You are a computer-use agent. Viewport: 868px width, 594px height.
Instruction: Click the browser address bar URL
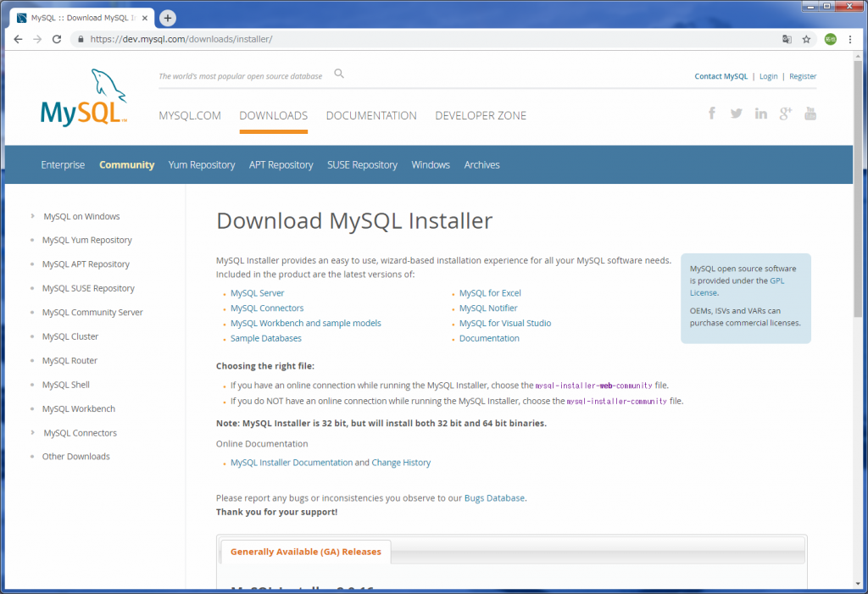click(339, 39)
